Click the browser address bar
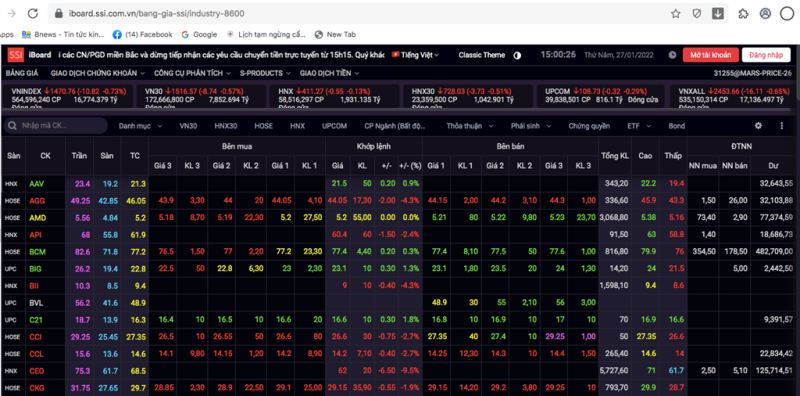 coord(357,14)
